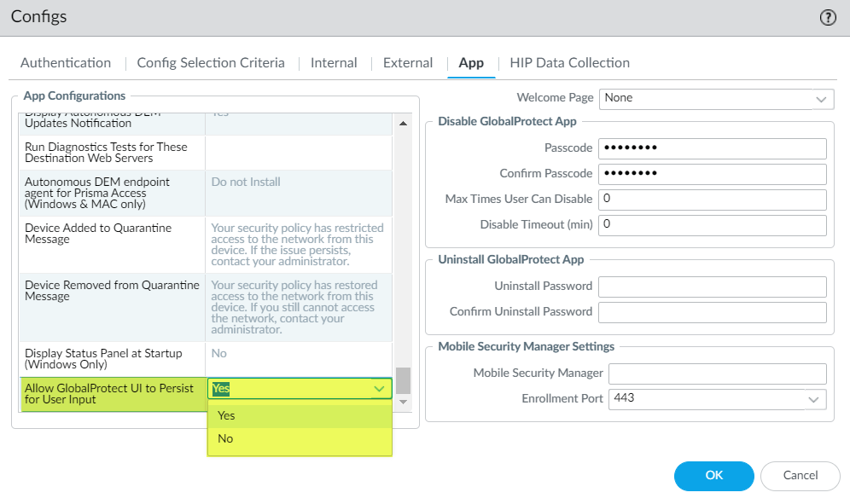Collapse the Persist for User Input dropdown arrow

[x=380, y=389]
